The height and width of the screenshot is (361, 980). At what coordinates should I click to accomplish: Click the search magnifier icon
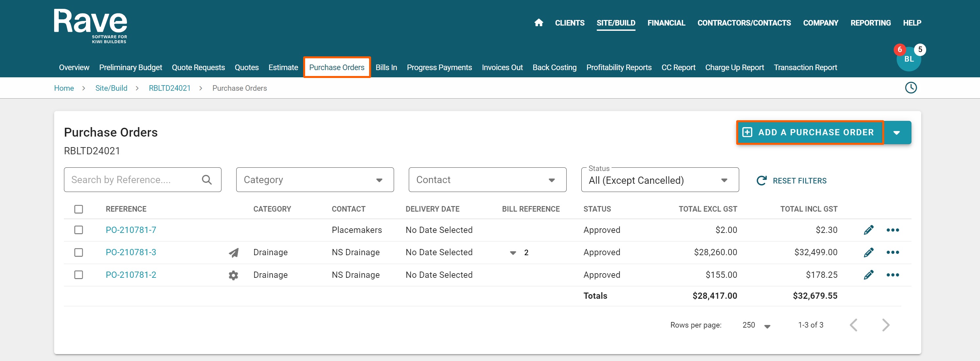tap(207, 180)
